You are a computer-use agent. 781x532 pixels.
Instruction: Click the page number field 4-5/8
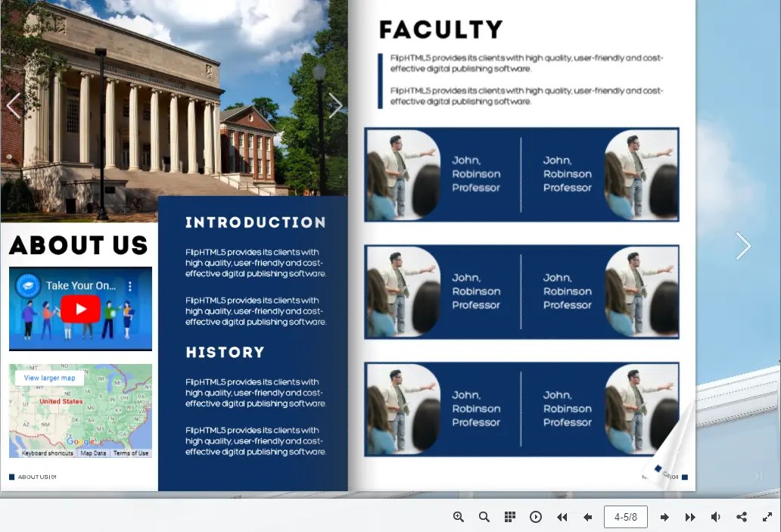click(626, 517)
